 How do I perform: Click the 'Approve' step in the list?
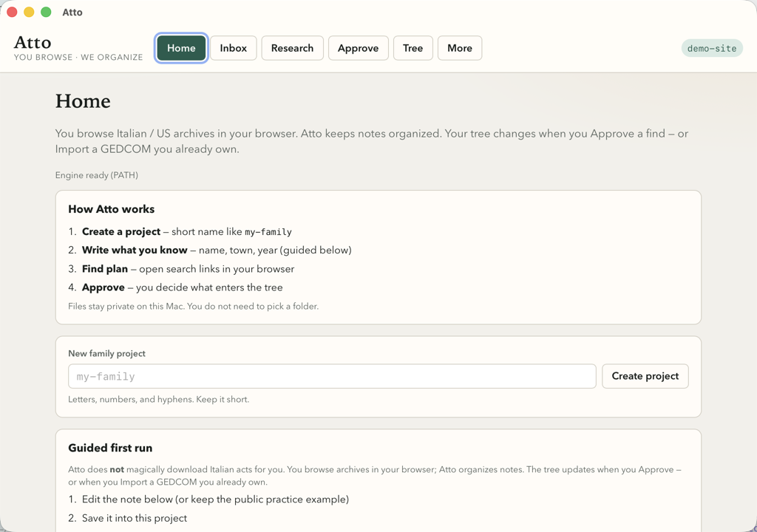(103, 287)
